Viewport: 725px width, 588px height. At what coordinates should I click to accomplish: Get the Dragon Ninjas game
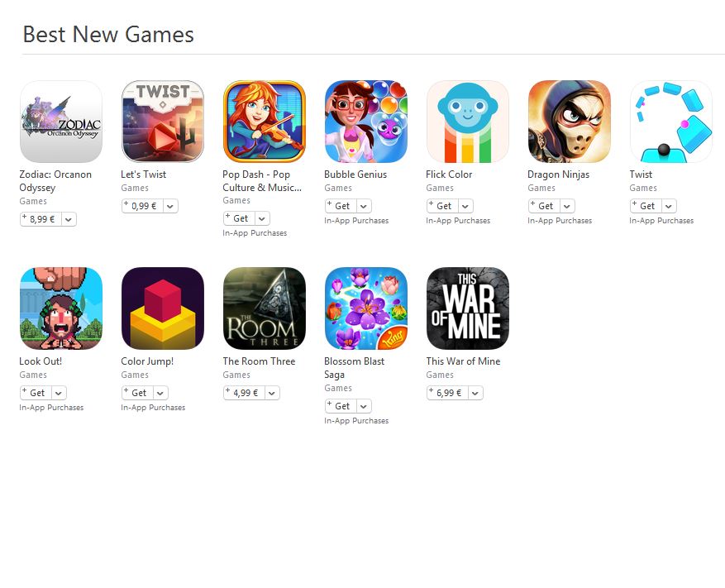pyautogui.click(x=544, y=206)
